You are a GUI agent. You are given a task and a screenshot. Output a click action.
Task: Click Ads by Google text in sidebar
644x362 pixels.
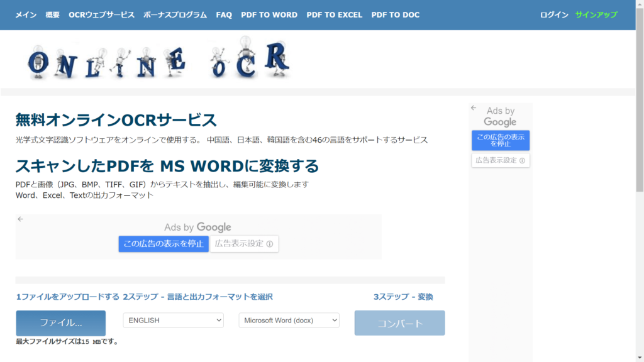point(500,116)
